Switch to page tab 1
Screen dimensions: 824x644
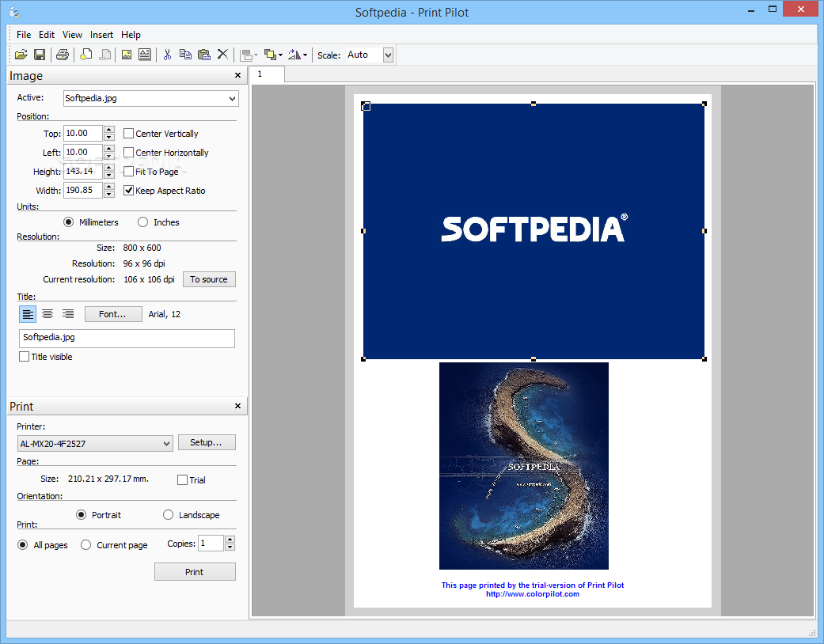tap(267, 74)
